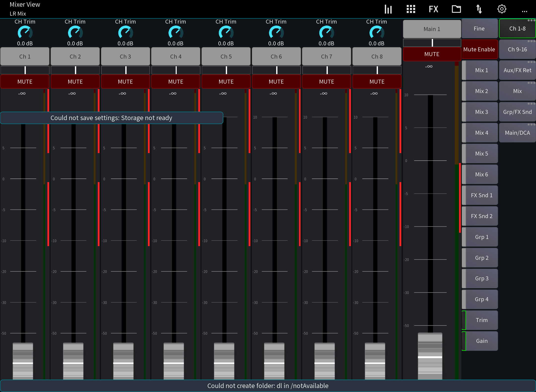Open the channel overview grid icon
The height and width of the screenshot is (392, 536).
[x=410, y=9]
